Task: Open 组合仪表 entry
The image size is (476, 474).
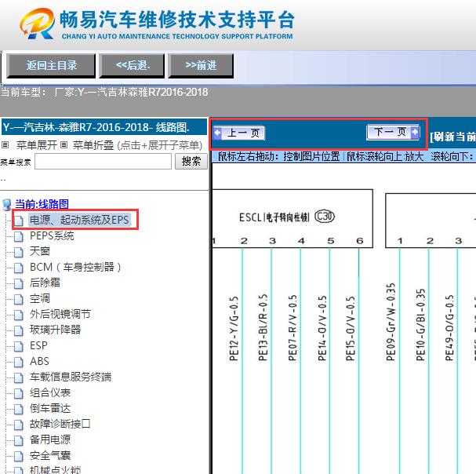Action: 50,392
